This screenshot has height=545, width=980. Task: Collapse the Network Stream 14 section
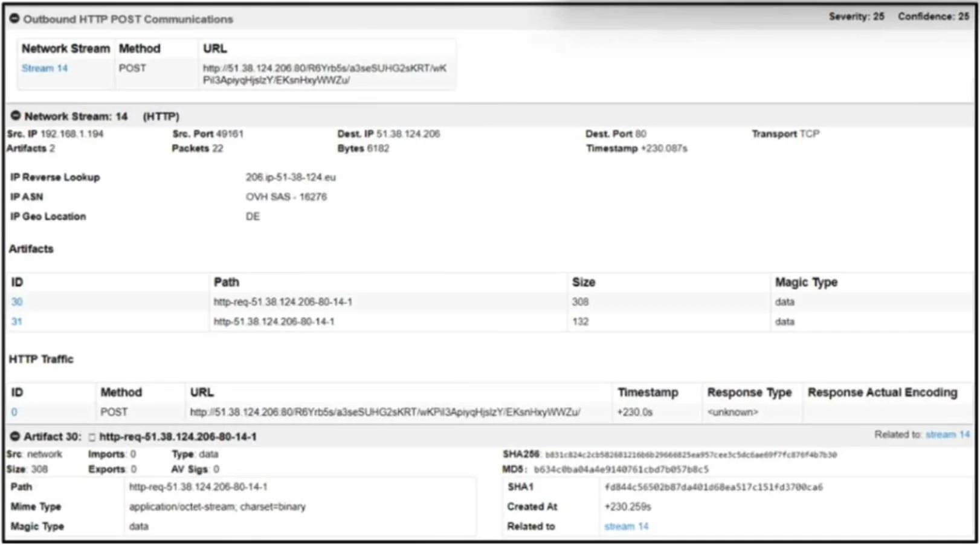(x=16, y=115)
